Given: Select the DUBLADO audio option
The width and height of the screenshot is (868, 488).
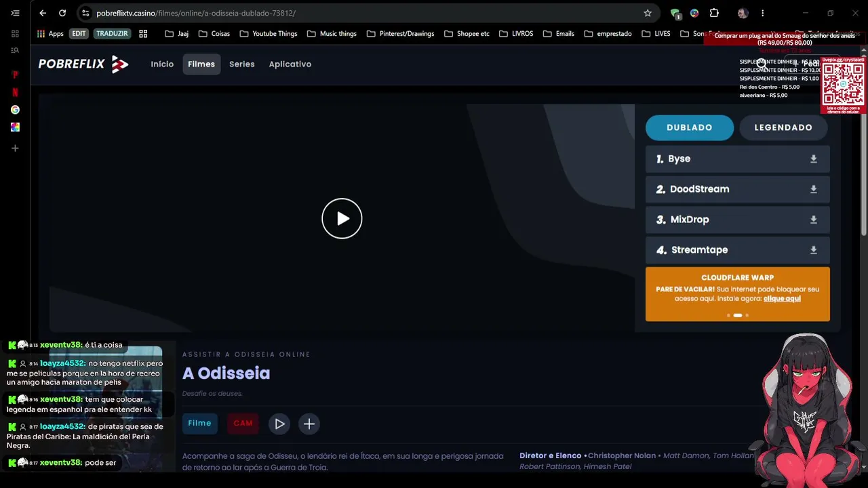Looking at the screenshot, I should click(690, 127).
